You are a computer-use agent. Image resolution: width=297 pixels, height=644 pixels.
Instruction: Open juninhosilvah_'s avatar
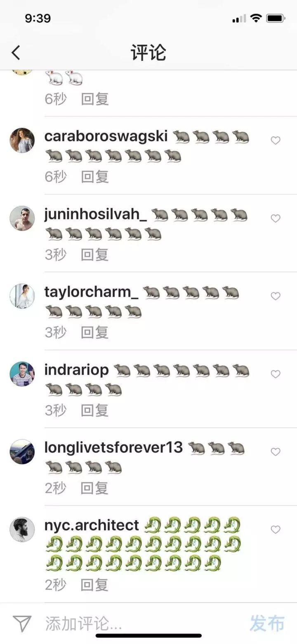click(22, 218)
